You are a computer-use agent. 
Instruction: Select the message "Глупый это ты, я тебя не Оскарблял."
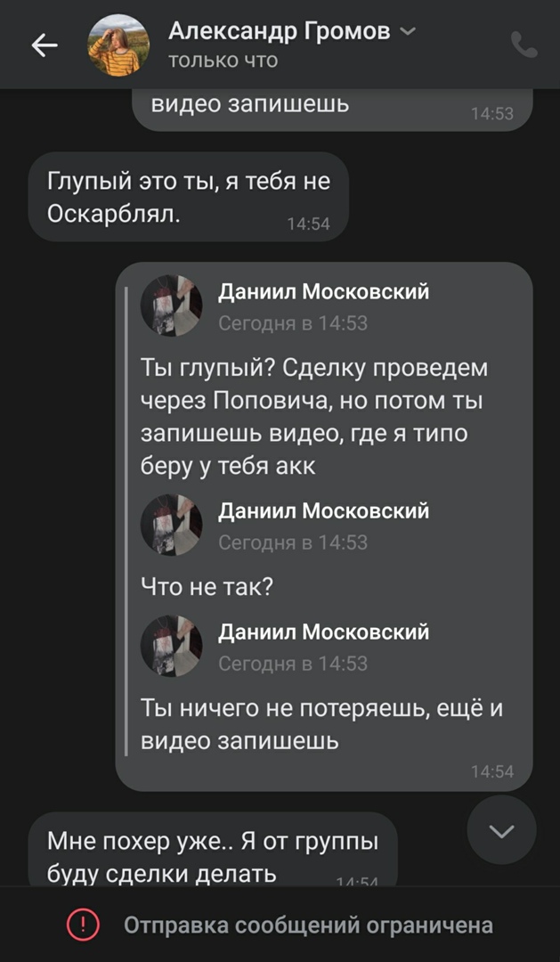(188, 196)
